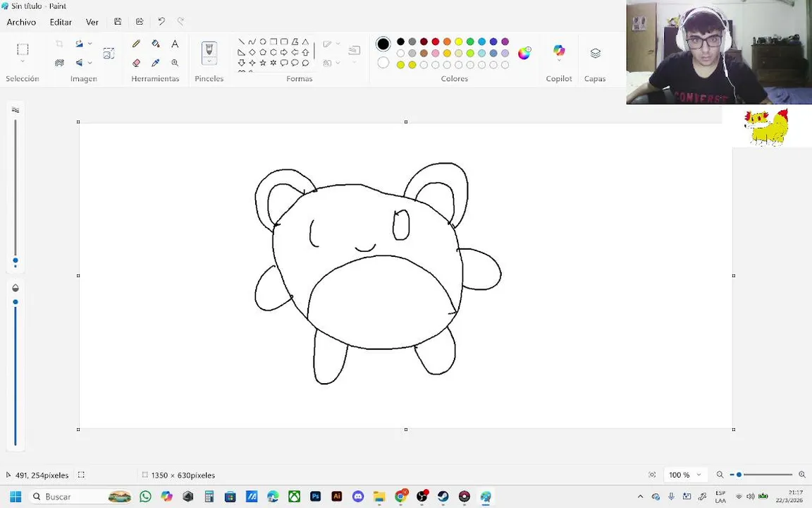Screen dimensions: 812x508
Task: Open Discord from the taskbar
Action: (x=358, y=497)
